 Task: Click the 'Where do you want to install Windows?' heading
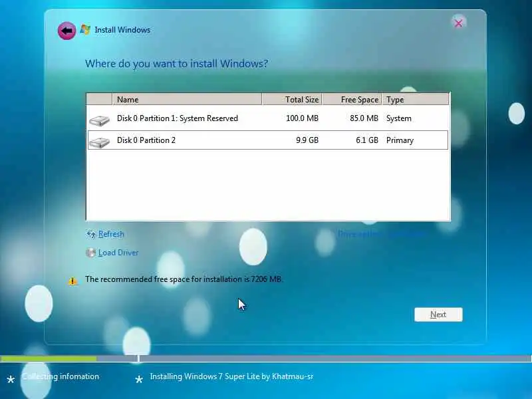(176, 64)
